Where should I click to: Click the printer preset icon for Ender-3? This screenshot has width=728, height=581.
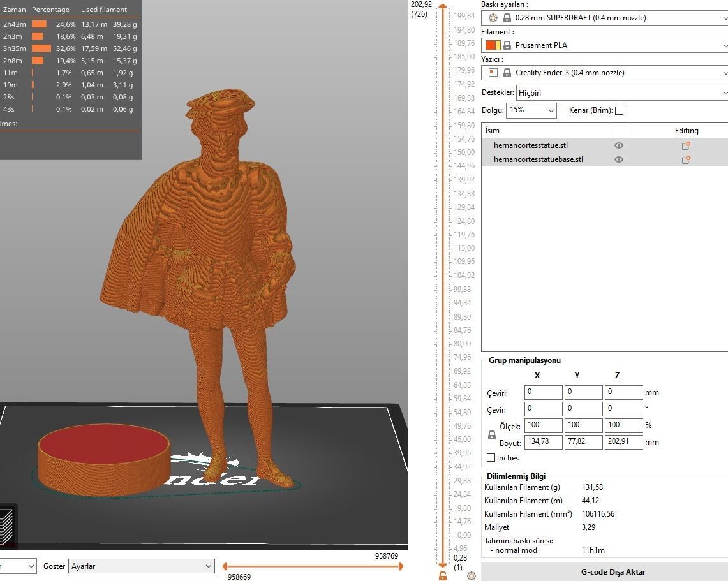tap(493, 73)
